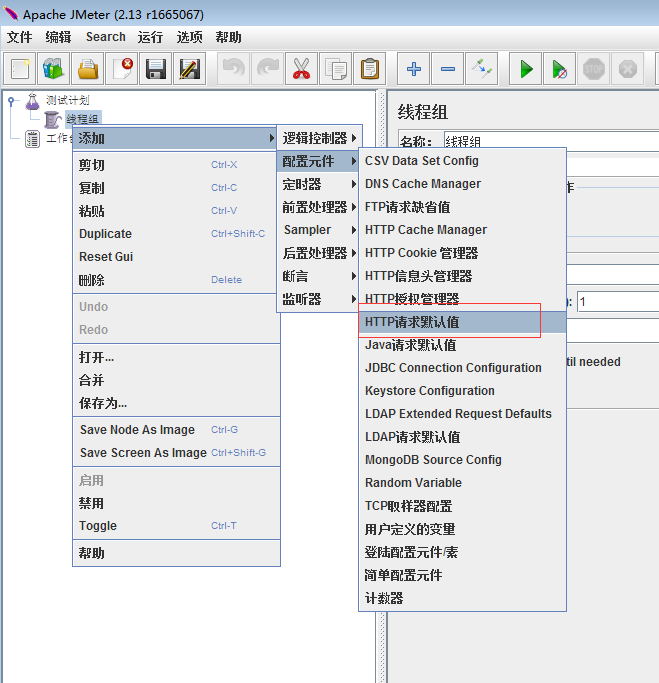Image resolution: width=659 pixels, height=683 pixels.
Task: Click the 名称 name input field
Action: click(x=550, y=142)
